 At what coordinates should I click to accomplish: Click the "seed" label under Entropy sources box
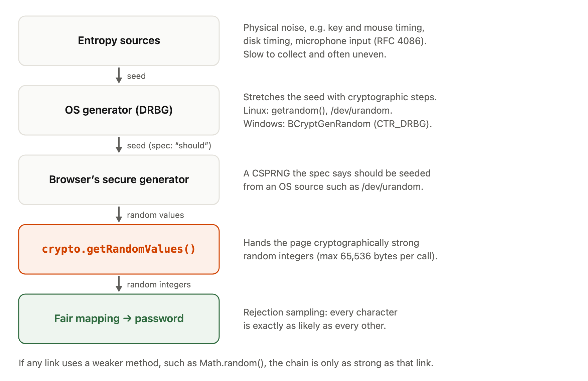pos(136,76)
